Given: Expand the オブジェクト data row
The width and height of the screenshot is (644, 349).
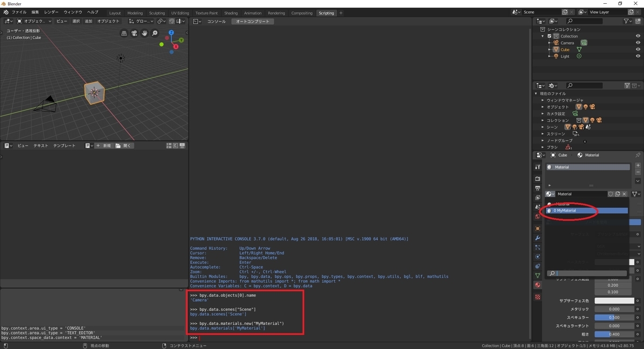Looking at the screenshot, I should tap(543, 107).
